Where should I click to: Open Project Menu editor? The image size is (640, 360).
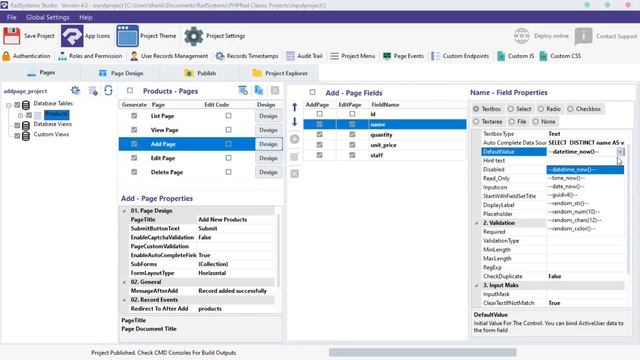(353, 56)
